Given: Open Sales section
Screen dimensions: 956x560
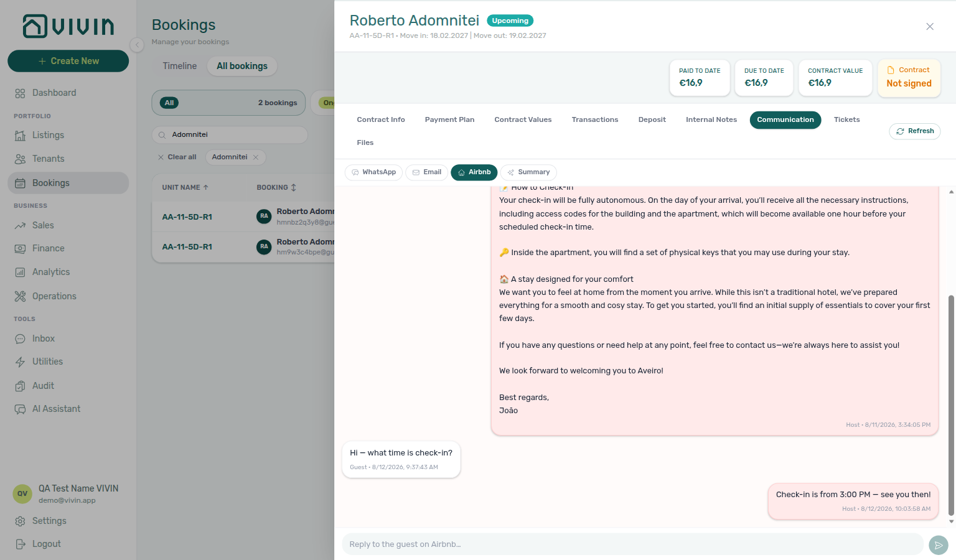Looking at the screenshot, I should (68, 225).
